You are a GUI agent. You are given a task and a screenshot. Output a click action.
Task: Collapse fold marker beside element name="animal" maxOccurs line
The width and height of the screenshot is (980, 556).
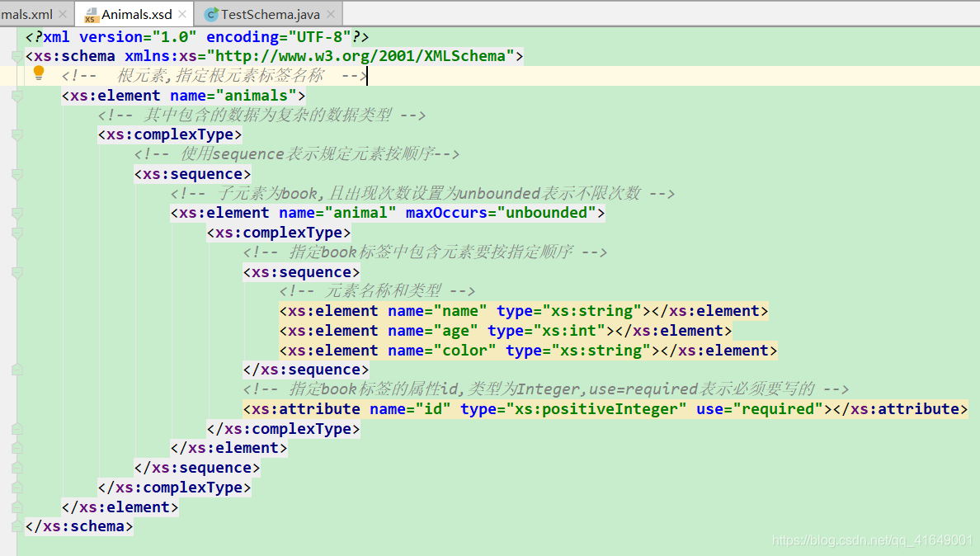coord(16,214)
